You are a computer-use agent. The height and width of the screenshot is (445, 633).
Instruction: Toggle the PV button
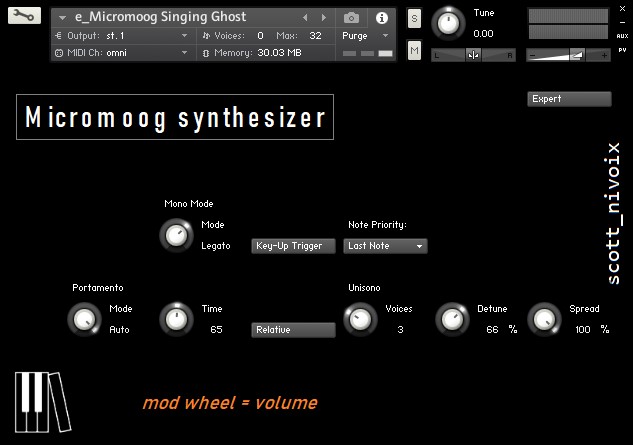[622, 50]
